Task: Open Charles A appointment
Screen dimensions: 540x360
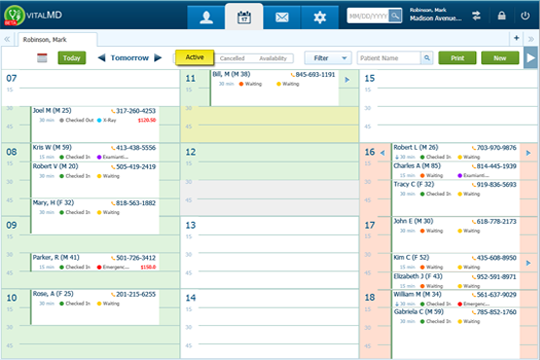Action: coord(455,170)
